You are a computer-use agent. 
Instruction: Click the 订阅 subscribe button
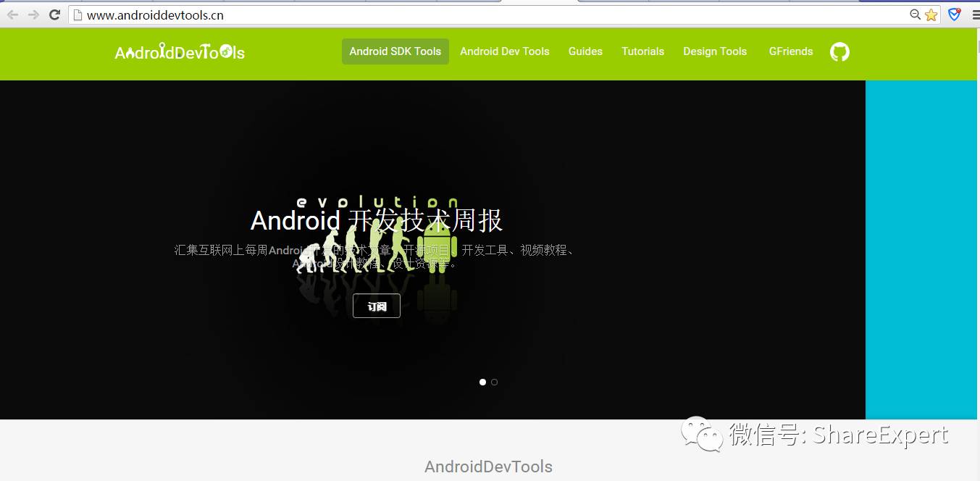click(377, 306)
